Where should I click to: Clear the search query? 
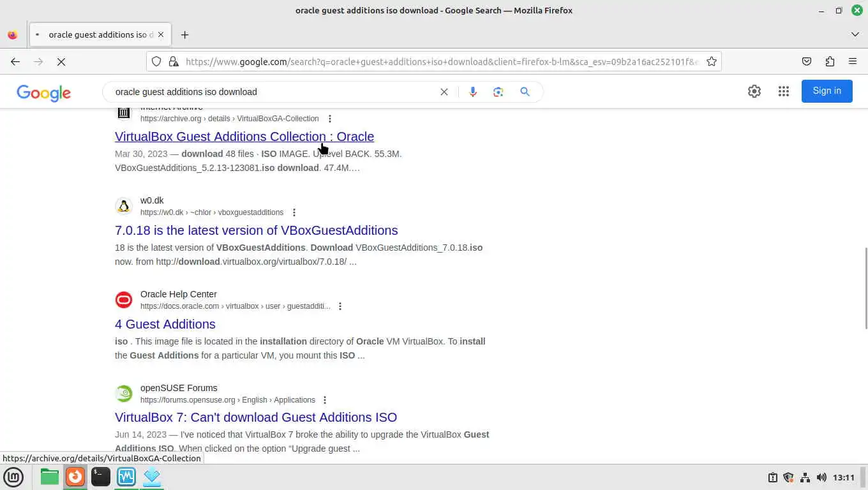[x=444, y=92]
